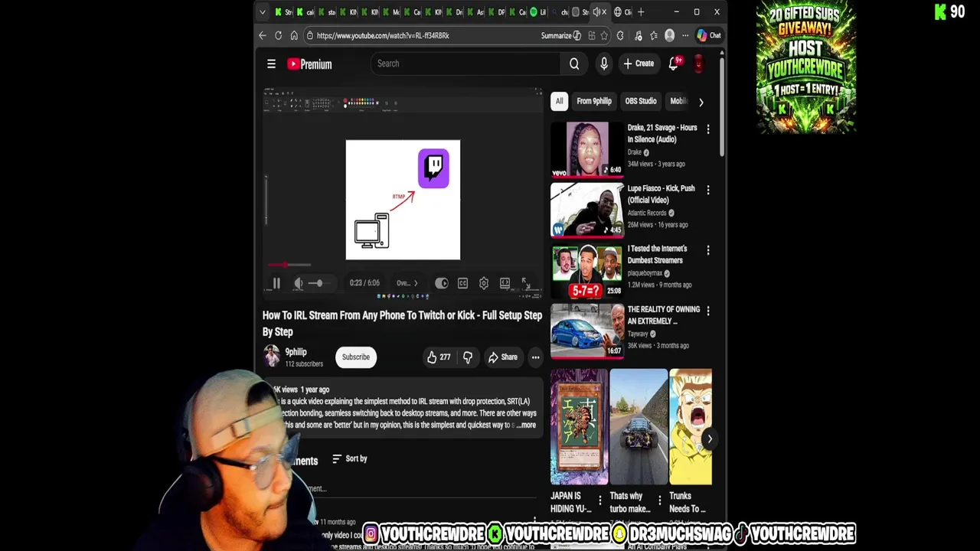Open the browser home icon
Image resolution: width=980 pixels, height=551 pixels.
(294, 35)
